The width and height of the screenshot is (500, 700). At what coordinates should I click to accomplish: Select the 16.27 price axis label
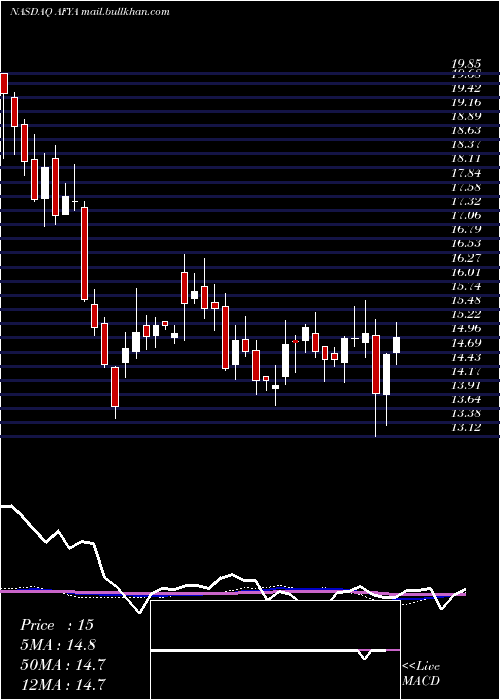click(x=467, y=258)
